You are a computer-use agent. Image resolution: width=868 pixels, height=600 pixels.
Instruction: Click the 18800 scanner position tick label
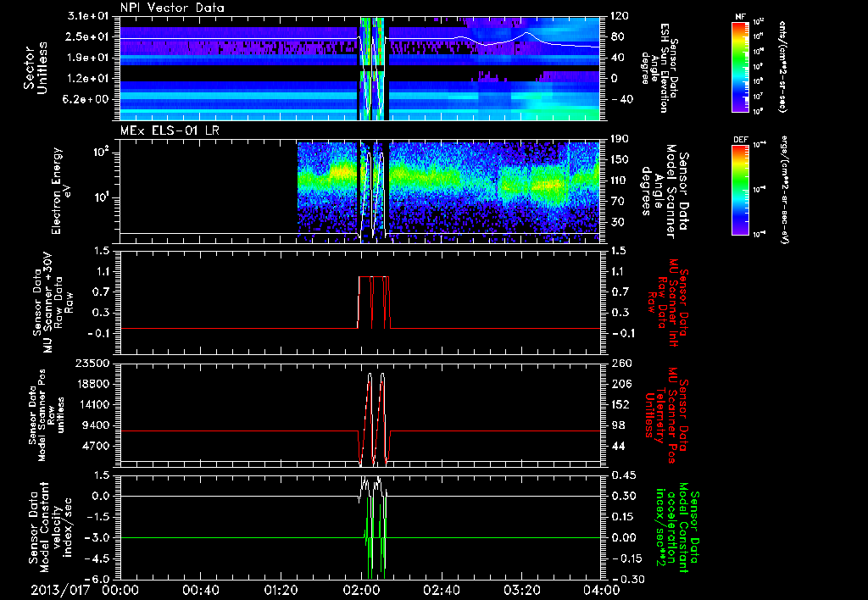tap(92, 384)
